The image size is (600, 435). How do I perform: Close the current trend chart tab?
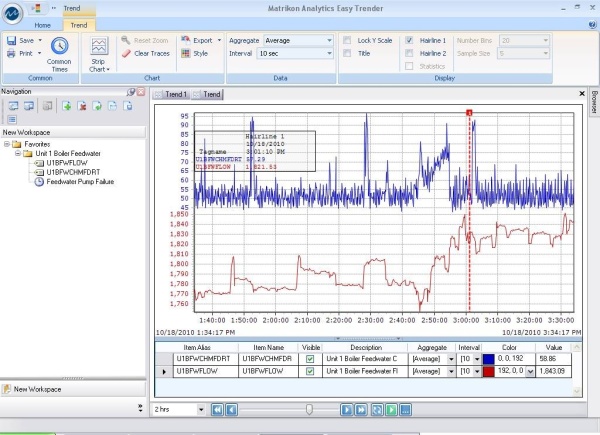pos(582,93)
